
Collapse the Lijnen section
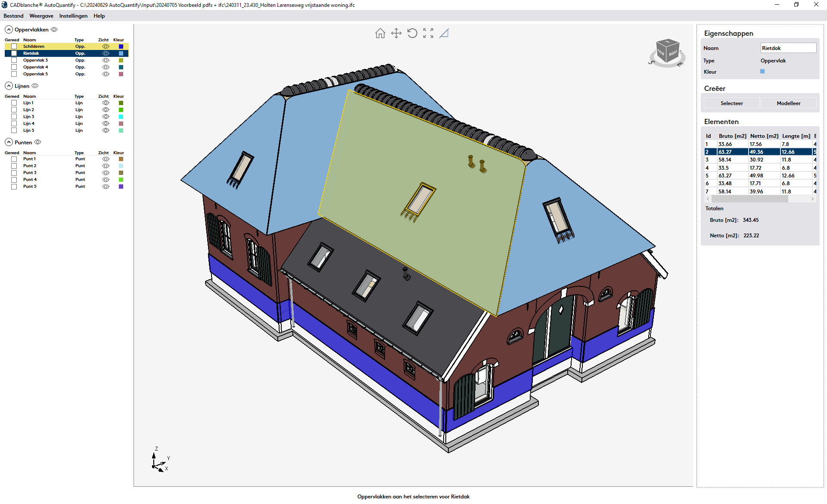(x=9, y=86)
